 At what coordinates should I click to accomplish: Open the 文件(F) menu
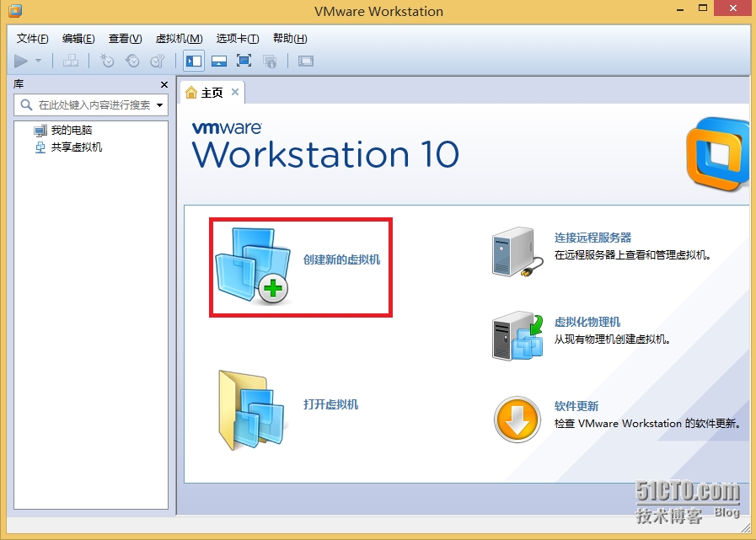(x=32, y=39)
